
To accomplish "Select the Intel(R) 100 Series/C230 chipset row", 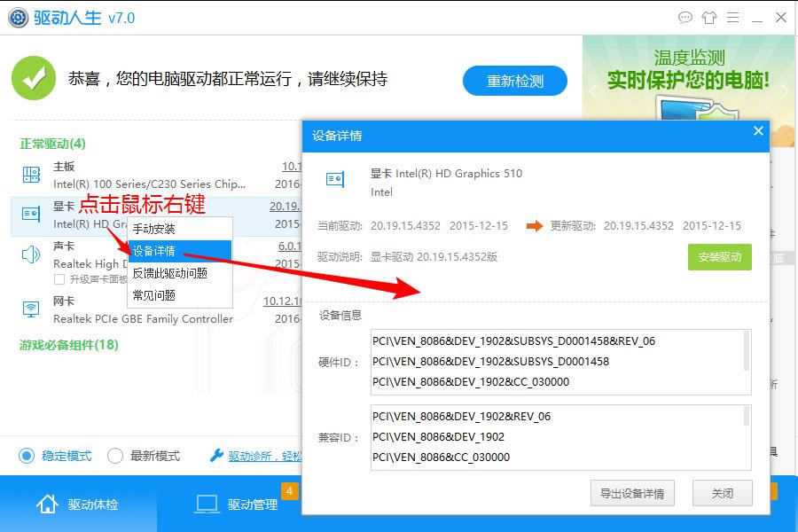I will (x=156, y=176).
